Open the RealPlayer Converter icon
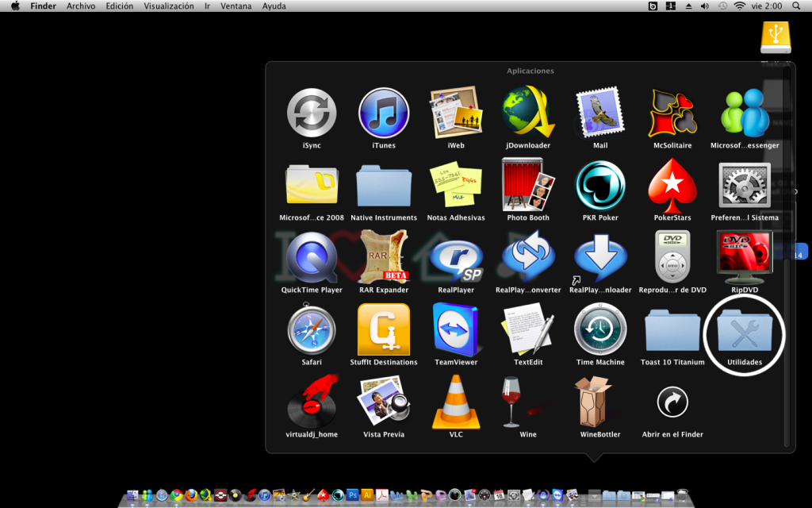This screenshot has width=812, height=508. 527,258
